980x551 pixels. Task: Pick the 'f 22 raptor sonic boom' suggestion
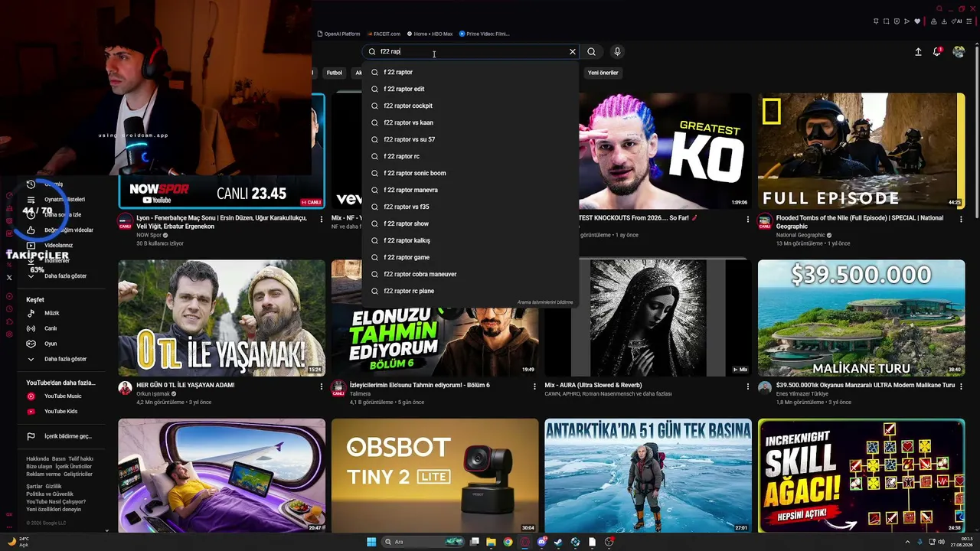tap(470, 173)
